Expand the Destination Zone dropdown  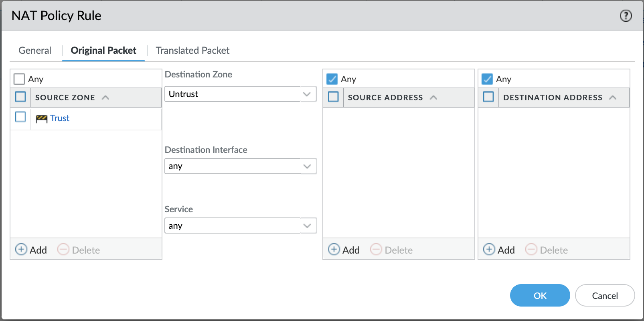307,94
